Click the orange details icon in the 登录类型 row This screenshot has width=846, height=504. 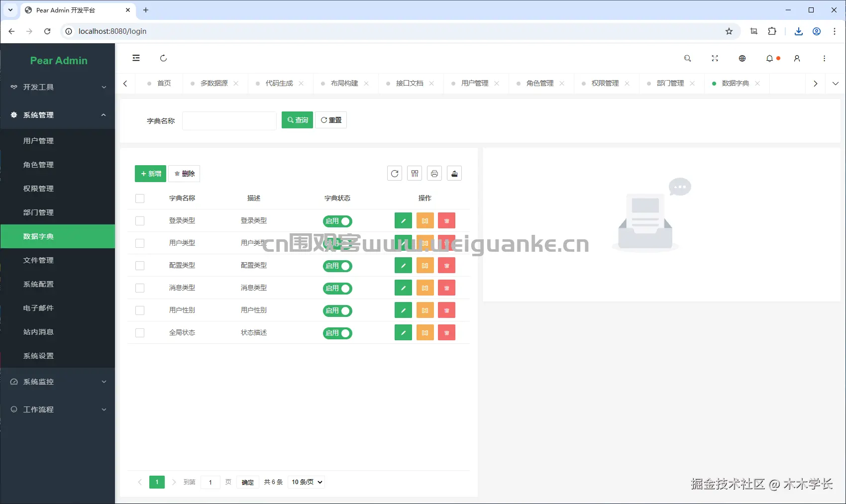[425, 221]
